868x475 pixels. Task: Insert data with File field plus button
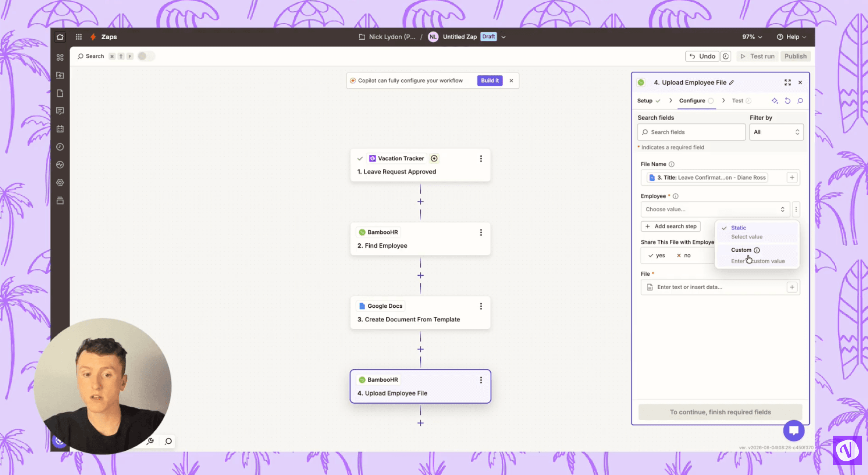(792, 287)
